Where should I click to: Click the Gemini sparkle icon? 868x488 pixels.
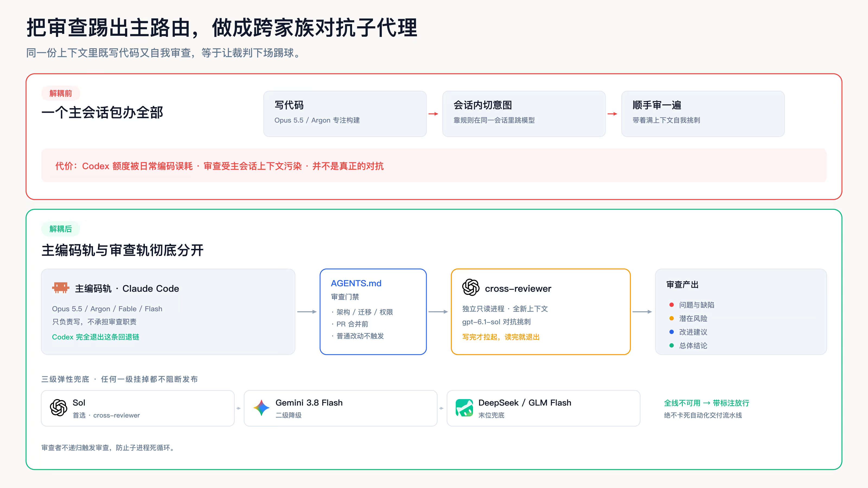(x=261, y=408)
